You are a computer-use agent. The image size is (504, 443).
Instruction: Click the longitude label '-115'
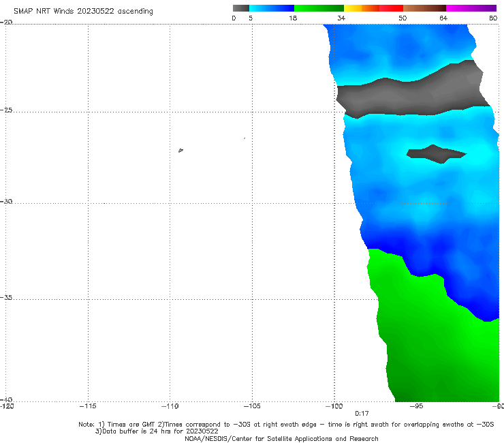click(88, 406)
